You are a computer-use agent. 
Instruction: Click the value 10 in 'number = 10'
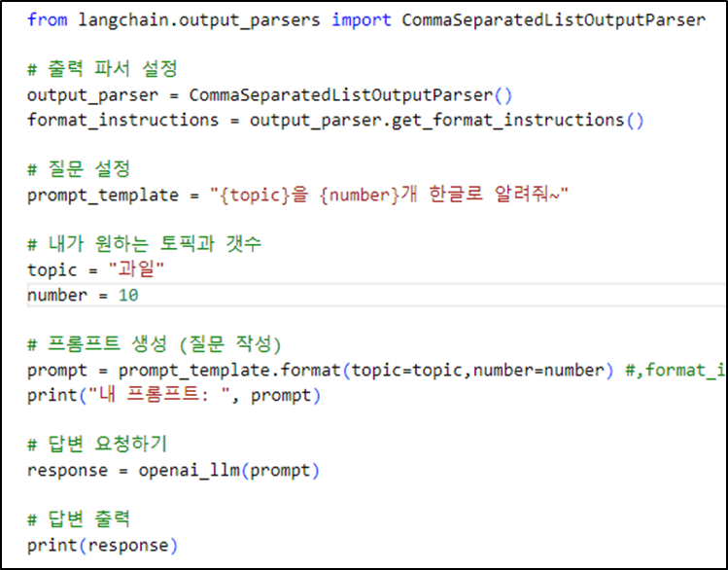click(x=128, y=296)
